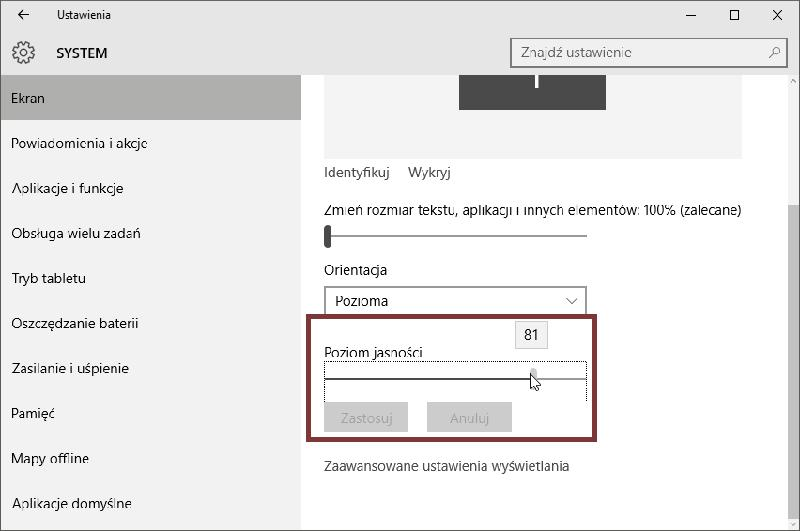Click the Poziom jasności brightness slider
Viewport: 800px width, 531px height.
[x=455, y=379]
